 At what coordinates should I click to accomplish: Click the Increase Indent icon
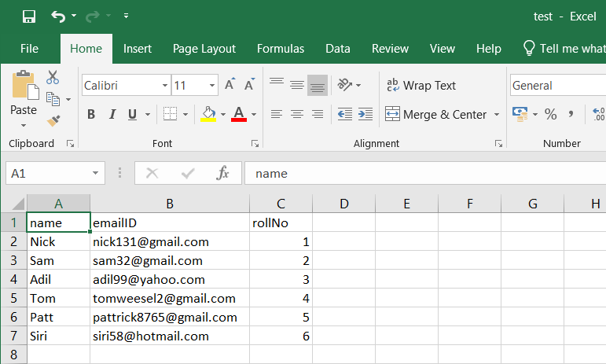[365, 114]
